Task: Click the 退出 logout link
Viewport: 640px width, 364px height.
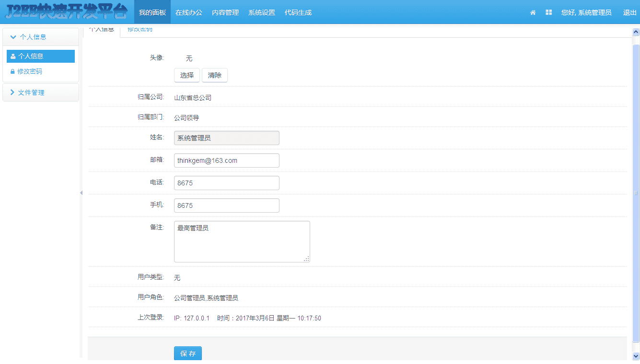Action: point(629,12)
